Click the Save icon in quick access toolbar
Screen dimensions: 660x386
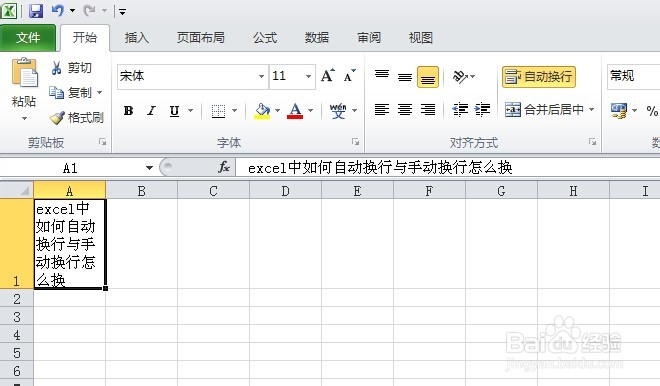click(36, 11)
